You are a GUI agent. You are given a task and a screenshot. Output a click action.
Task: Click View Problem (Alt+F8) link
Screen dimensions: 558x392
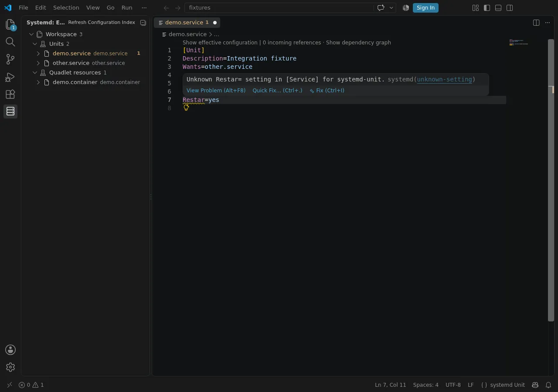coord(216,91)
